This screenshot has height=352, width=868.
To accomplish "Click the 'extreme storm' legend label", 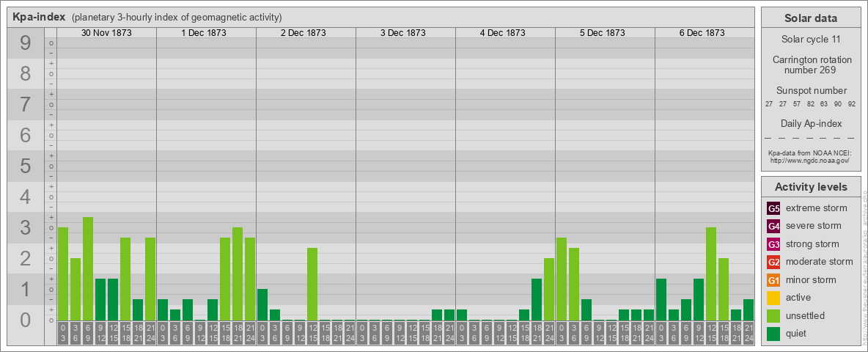I will point(817,209).
